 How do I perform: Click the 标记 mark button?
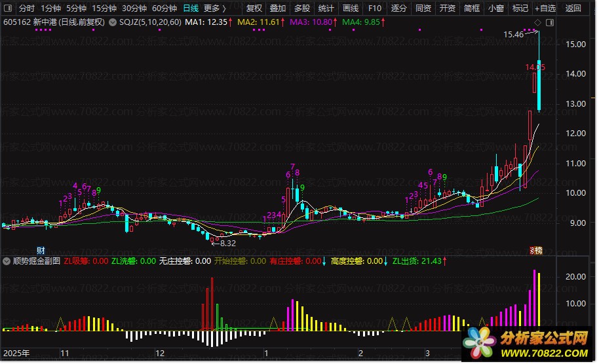pos(520,8)
